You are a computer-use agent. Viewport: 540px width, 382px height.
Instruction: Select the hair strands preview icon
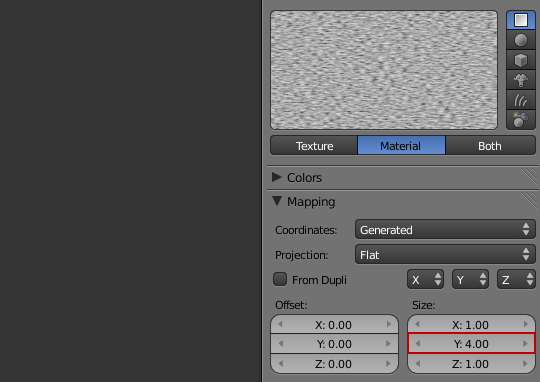pos(521,100)
